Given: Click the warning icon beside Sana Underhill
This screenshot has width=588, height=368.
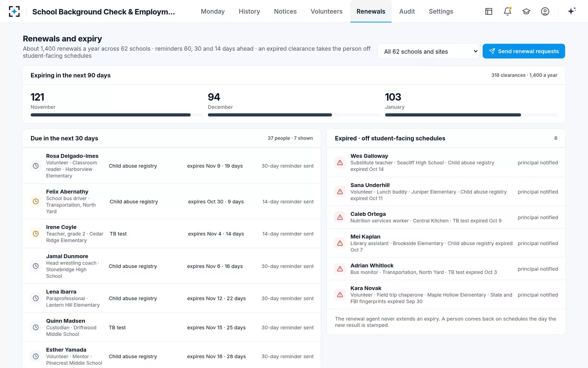Looking at the screenshot, I should [340, 192].
